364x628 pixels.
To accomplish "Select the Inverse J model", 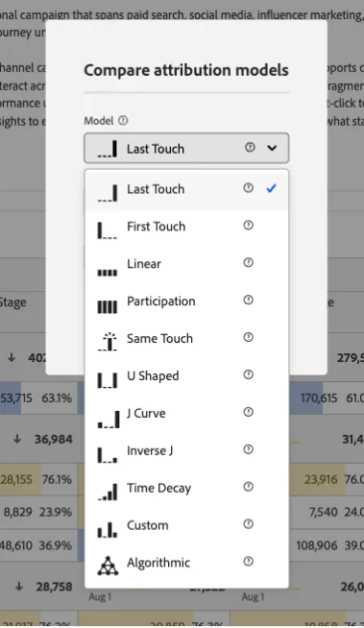I will (186, 450).
